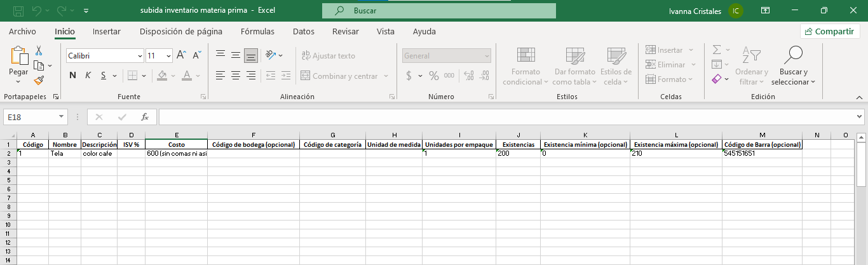
Task: Open Ordenar y filtrar menu
Action: coord(752,66)
